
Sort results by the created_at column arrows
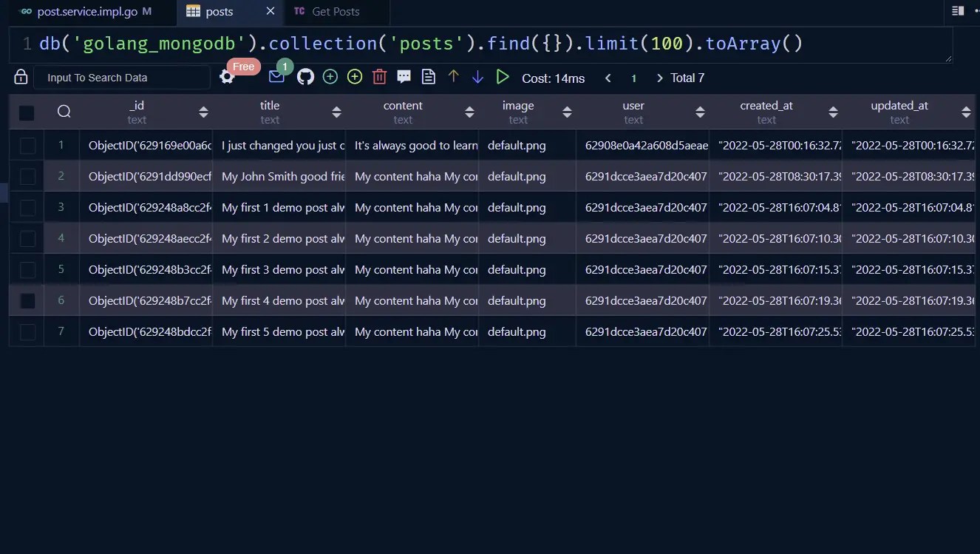point(834,112)
